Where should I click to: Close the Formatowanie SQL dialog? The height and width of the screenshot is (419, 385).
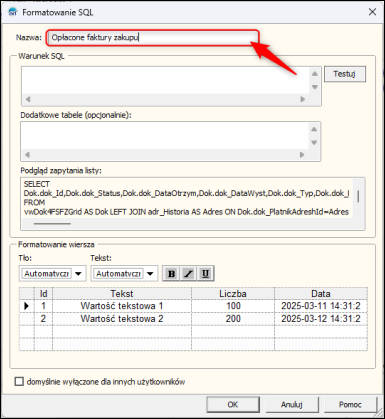[372, 12]
